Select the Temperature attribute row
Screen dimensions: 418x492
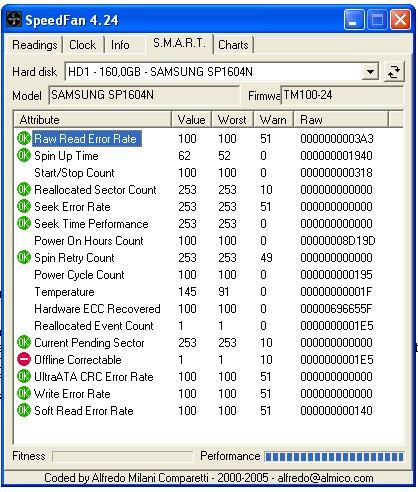[x=209, y=291]
